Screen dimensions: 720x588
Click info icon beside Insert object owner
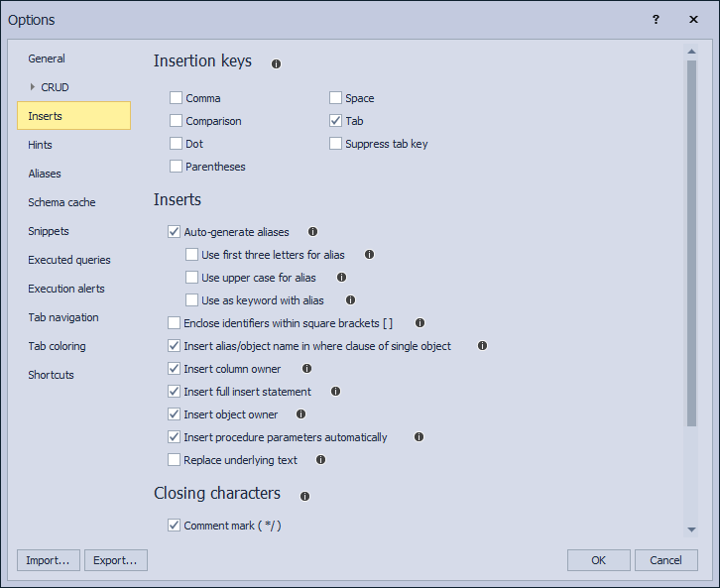pos(300,414)
